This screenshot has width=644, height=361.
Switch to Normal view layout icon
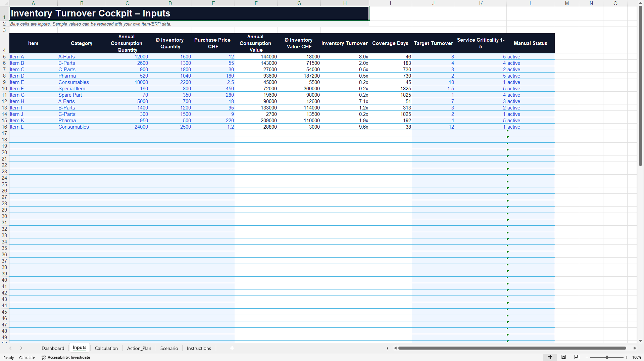click(550, 357)
